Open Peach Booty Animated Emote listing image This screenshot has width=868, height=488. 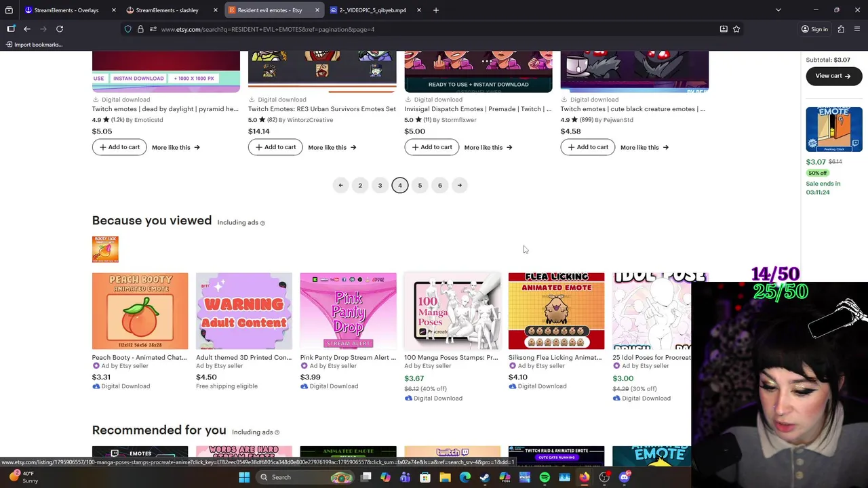pyautogui.click(x=140, y=311)
